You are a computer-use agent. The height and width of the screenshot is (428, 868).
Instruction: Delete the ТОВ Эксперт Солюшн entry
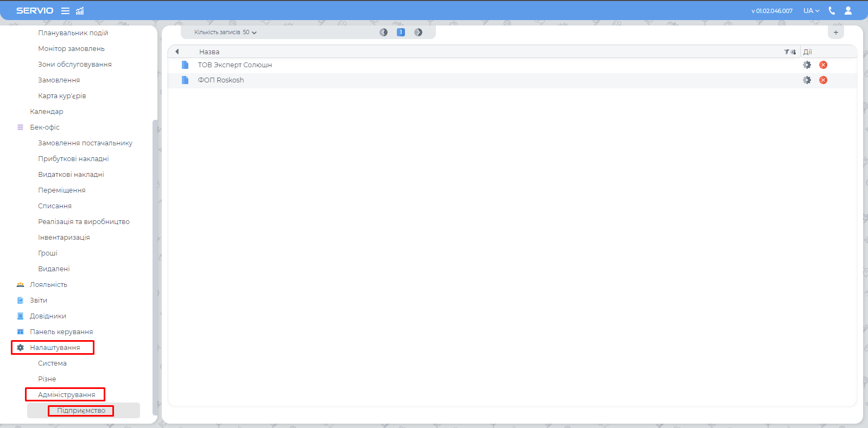click(823, 65)
